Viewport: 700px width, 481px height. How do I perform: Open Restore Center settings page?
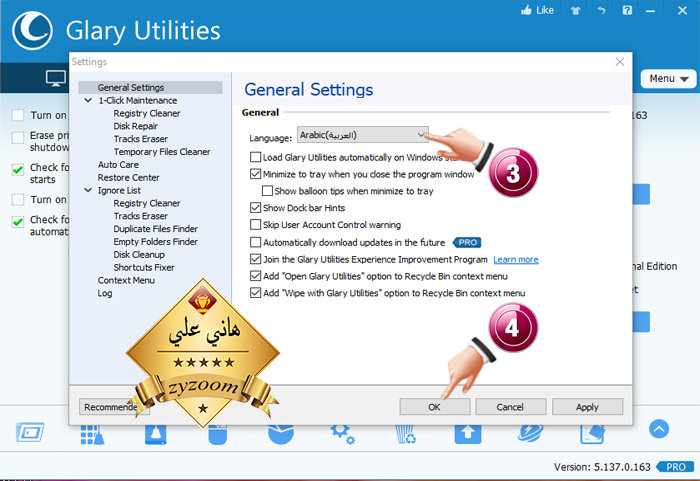(x=129, y=178)
